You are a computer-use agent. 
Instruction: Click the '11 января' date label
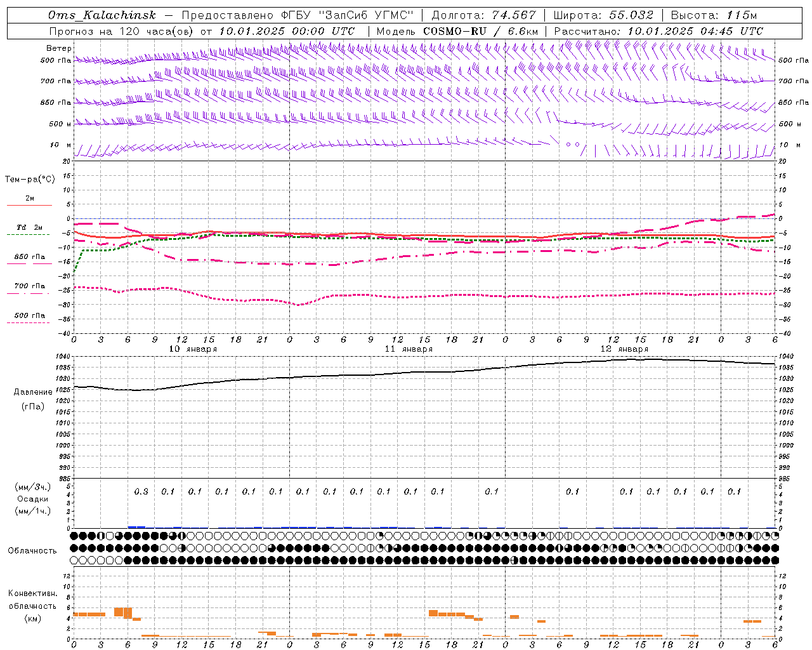[409, 349]
